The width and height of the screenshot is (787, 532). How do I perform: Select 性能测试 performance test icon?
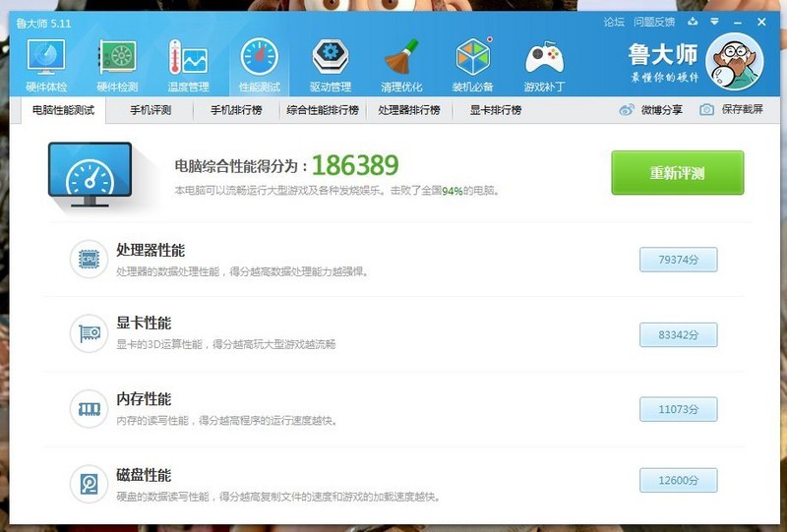coord(260,66)
